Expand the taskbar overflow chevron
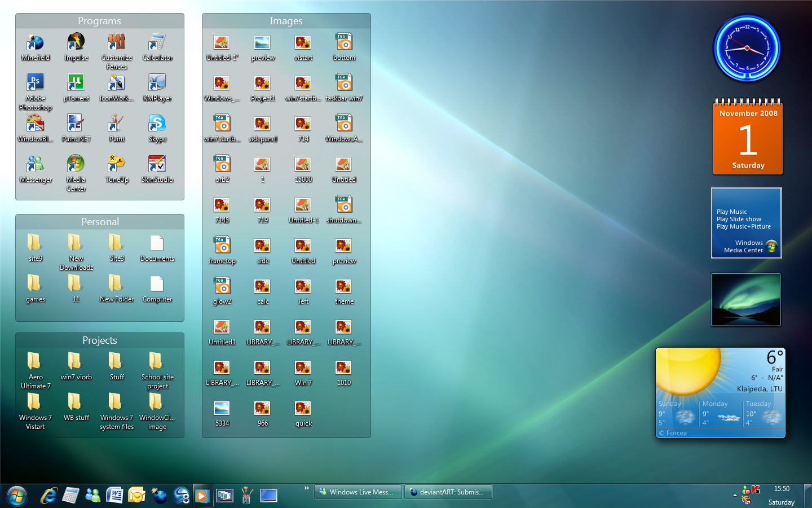This screenshot has height=508, width=812. click(306, 488)
